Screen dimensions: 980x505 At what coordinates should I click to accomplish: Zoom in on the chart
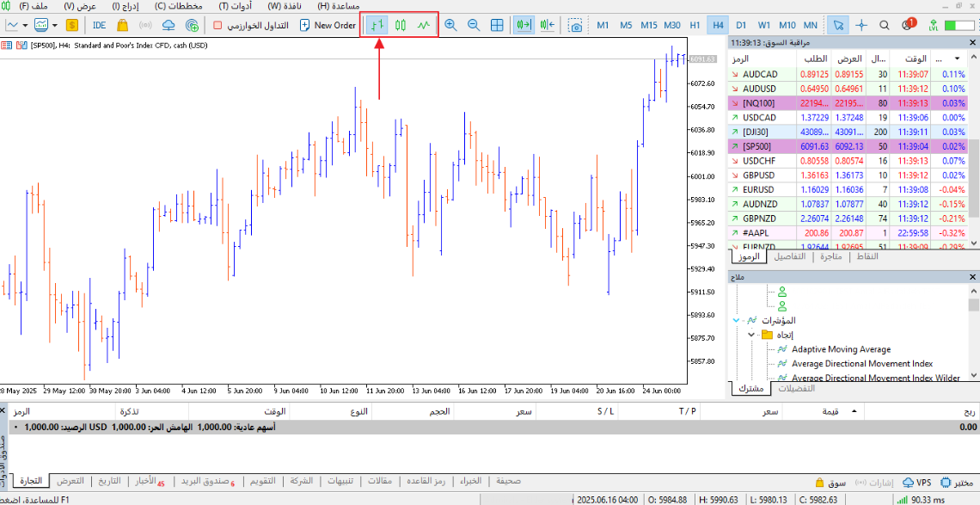(x=450, y=25)
